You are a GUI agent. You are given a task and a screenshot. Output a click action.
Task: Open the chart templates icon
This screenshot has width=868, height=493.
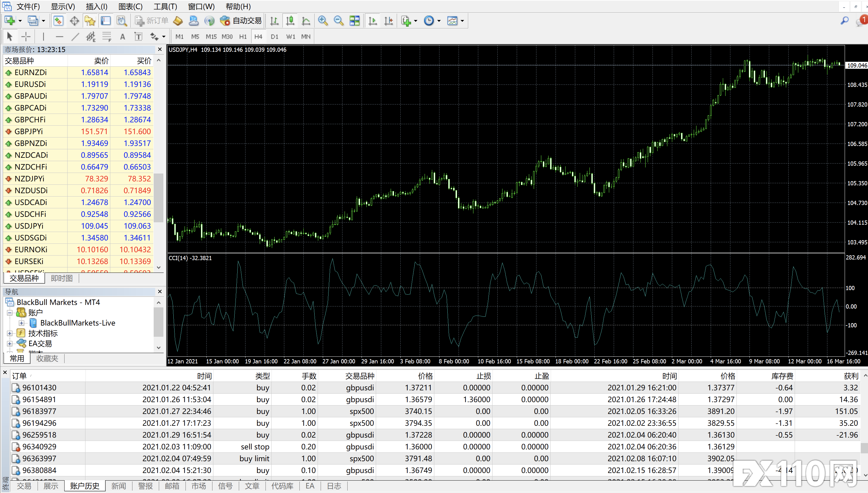coord(452,21)
